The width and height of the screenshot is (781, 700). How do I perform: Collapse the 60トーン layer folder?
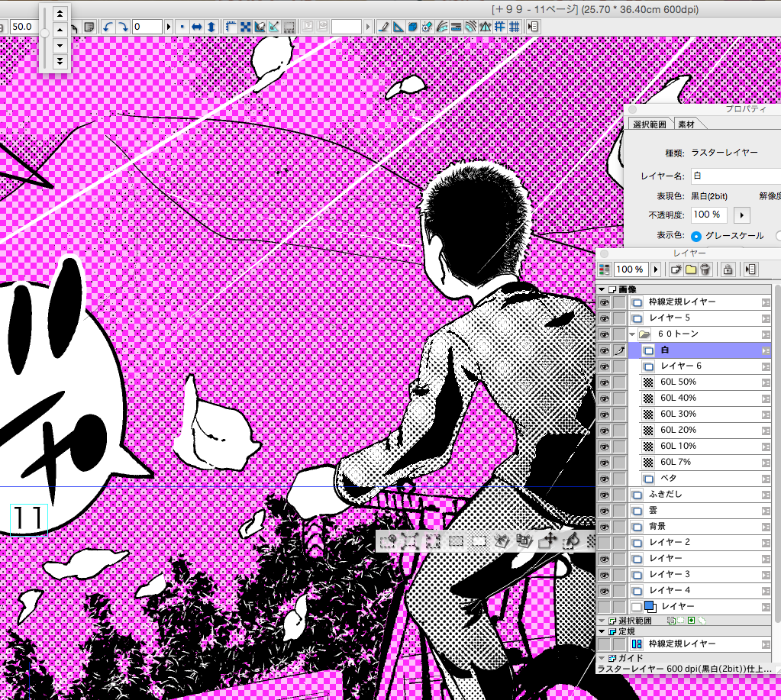(632, 334)
